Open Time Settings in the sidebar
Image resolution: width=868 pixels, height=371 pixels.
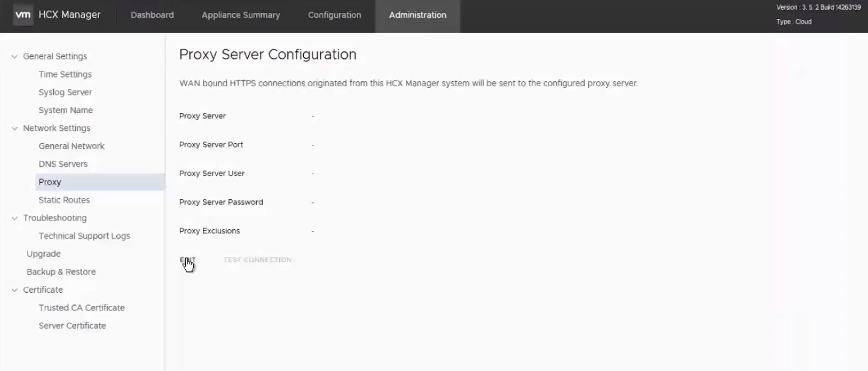click(x=65, y=75)
